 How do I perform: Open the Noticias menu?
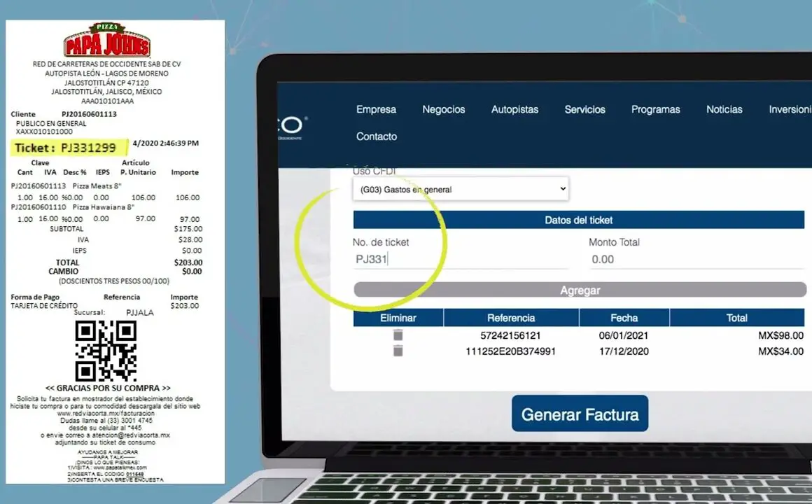point(724,109)
